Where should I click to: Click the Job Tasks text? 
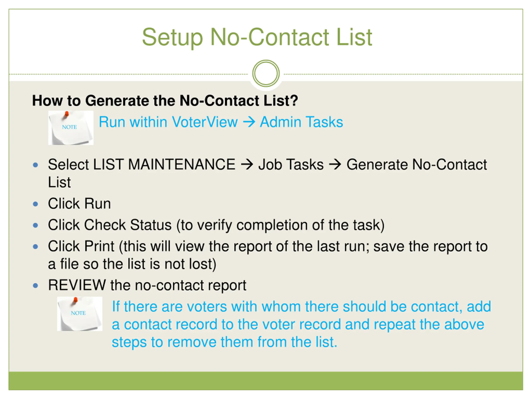291,165
